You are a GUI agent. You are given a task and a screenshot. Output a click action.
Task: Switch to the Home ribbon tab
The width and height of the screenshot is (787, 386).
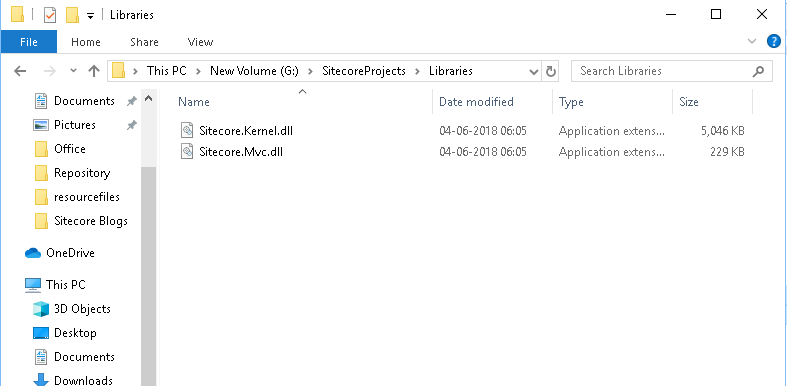point(86,42)
